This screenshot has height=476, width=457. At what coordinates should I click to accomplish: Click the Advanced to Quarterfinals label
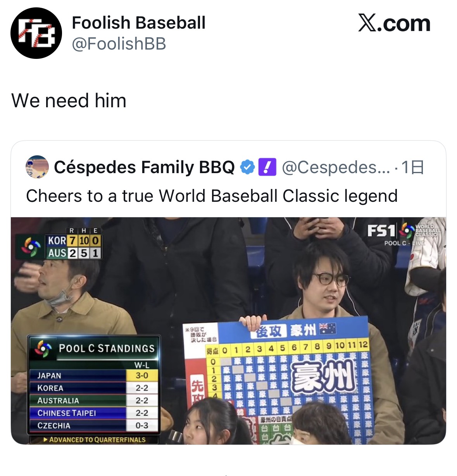coord(94,440)
